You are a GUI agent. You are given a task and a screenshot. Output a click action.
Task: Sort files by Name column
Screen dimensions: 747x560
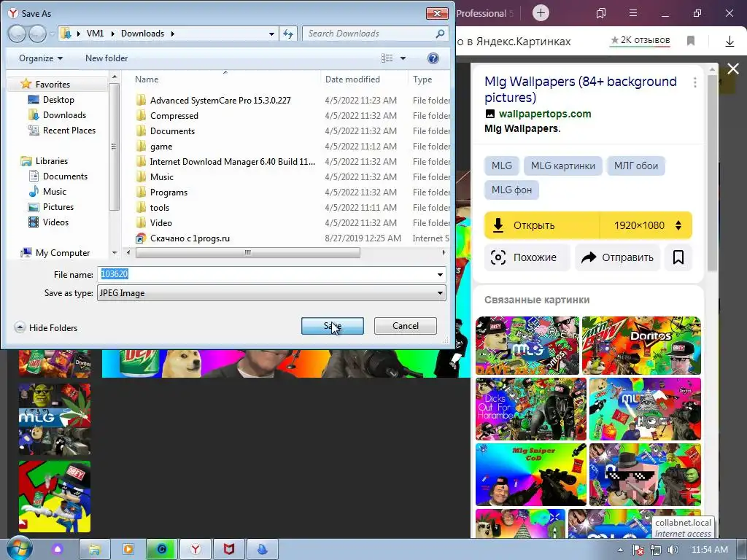coord(147,79)
